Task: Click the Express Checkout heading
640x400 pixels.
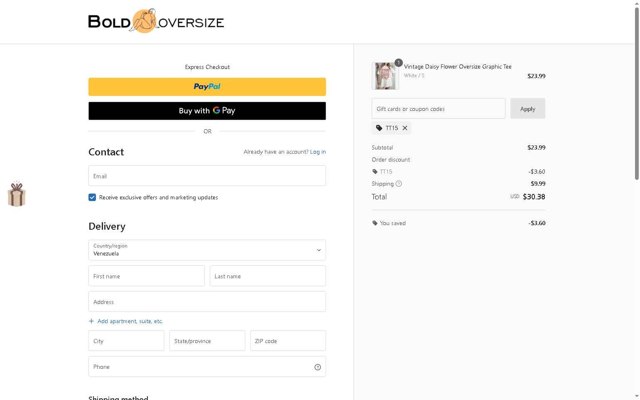Action: 207,67
